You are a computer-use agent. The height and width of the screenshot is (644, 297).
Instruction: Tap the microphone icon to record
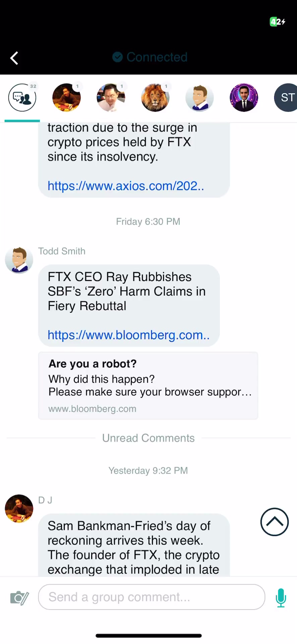pos(281,598)
